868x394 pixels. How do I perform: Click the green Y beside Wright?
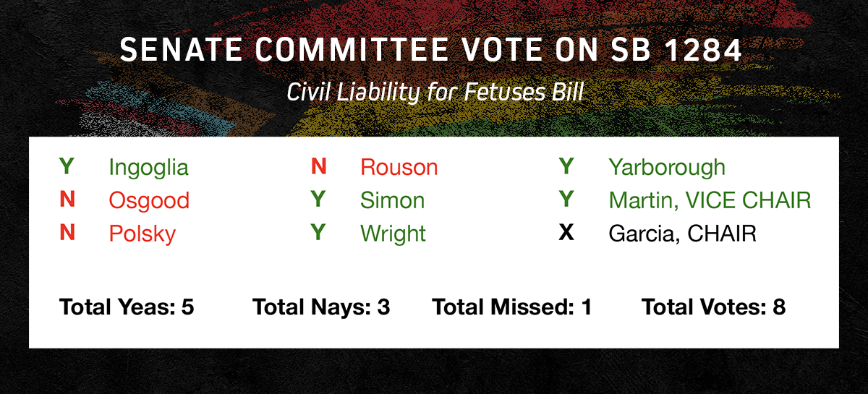[318, 234]
